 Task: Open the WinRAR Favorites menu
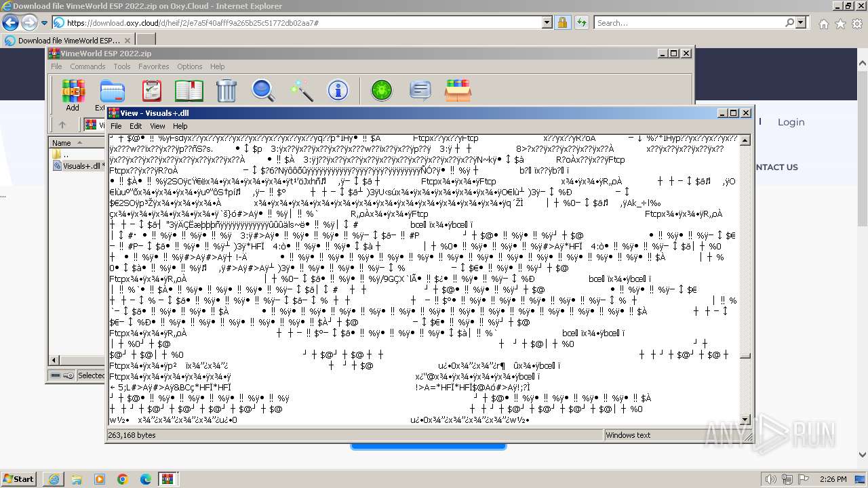point(154,66)
